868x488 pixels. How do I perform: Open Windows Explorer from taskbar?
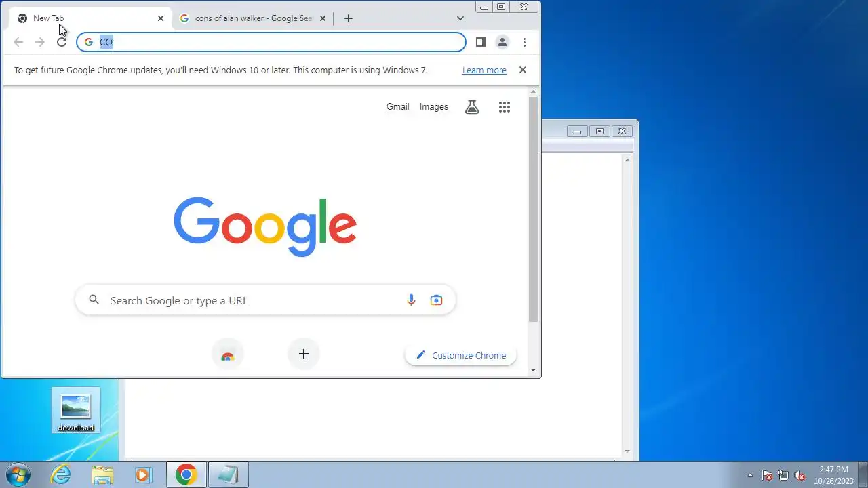tap(102, 474)
